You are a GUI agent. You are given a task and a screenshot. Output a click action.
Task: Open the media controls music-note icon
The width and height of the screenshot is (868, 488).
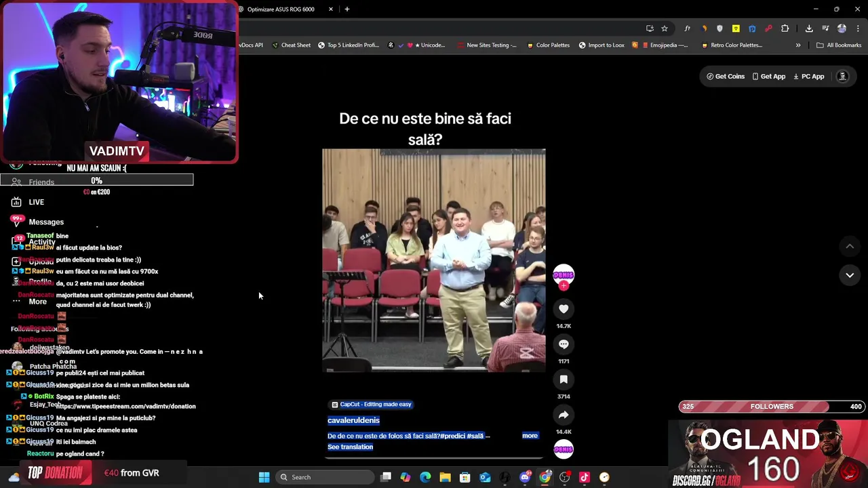pos(825,28)
